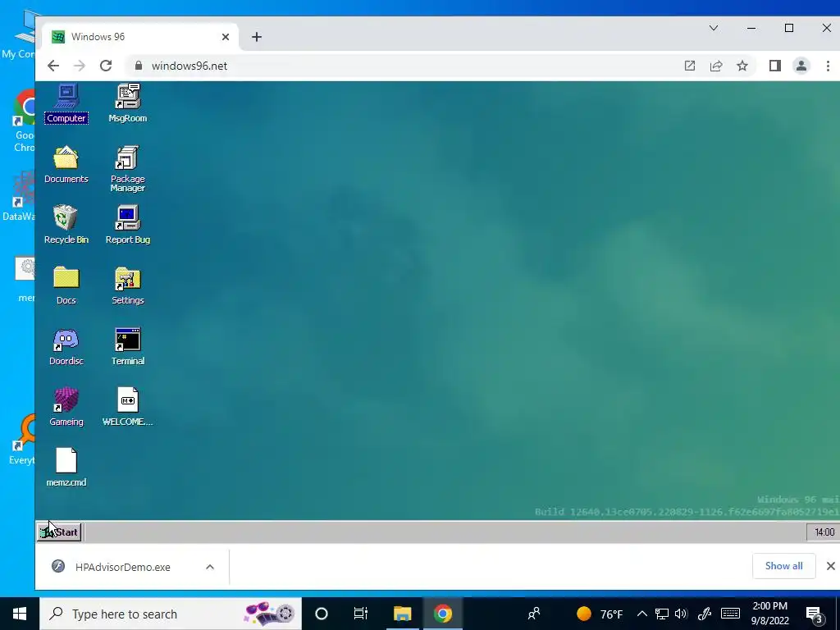840x630 pixels.
Task: Open Chrome three-dot menu
Action: point(828,66)
